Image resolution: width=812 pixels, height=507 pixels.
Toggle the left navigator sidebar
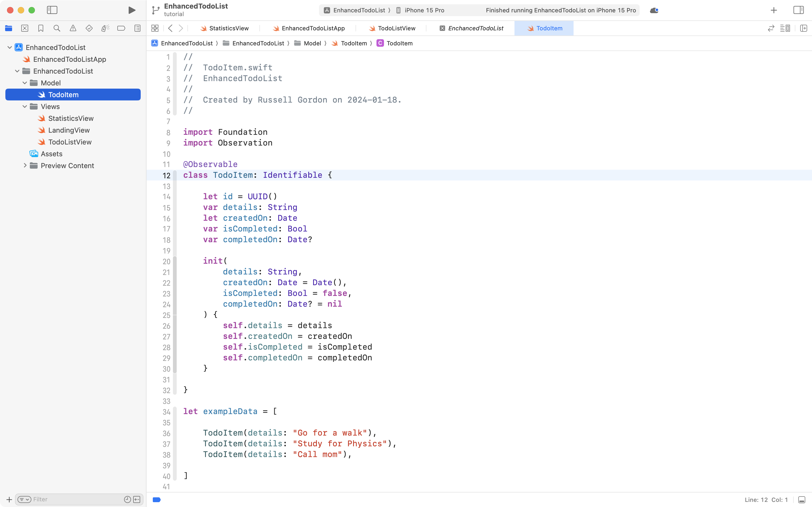pos(52,10)
